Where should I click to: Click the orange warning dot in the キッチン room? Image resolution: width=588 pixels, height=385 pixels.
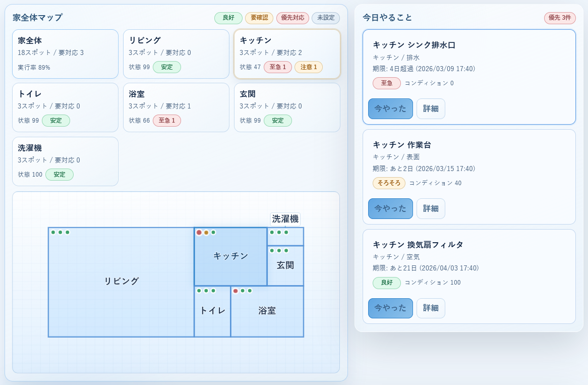pyautogui.click(x=206, y=233)
